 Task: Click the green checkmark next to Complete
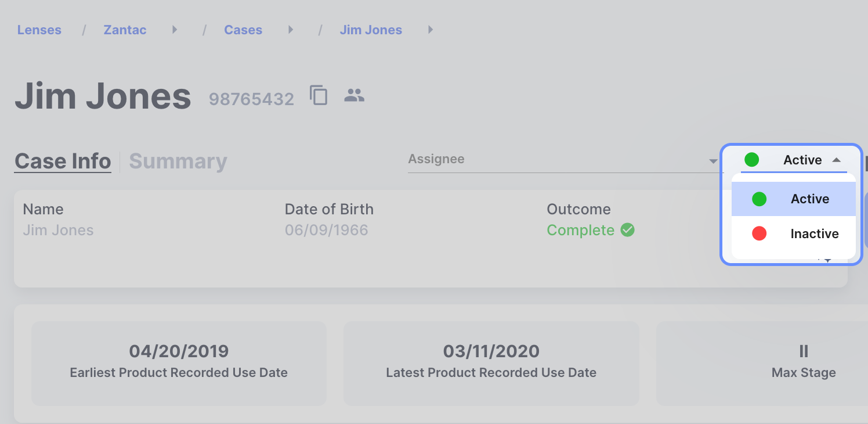coord(627,230)
